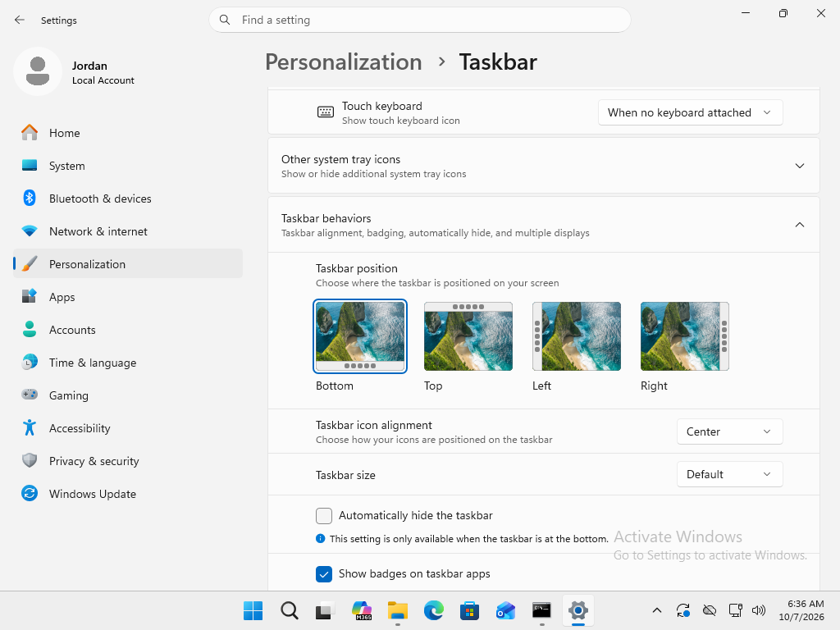Click the Jordan Local Account name
Image resolution: width=840 pixels, height=630 pixels.
pyautogui.click(x=103, y=72)
